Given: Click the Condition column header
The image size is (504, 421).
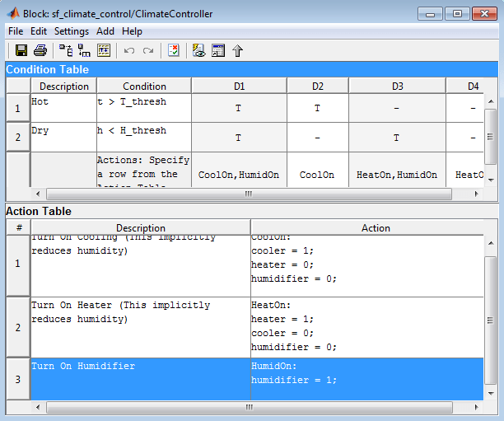Looking at the screenshot, I should pyautogui.click(x=144, y=86).
